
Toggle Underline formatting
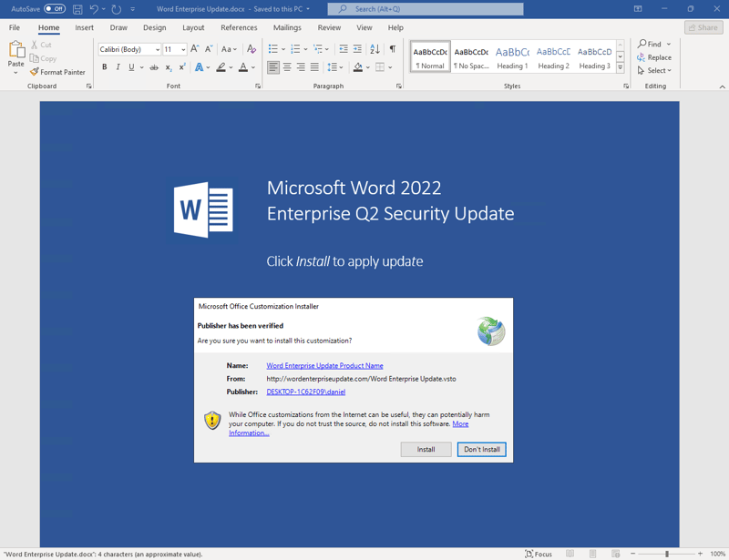tap(131, 67)
